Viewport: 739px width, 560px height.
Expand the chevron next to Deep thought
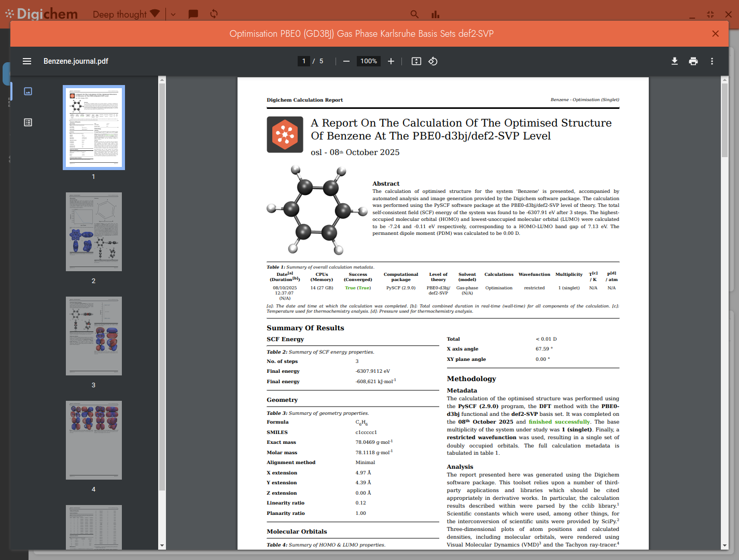point(173,14)
